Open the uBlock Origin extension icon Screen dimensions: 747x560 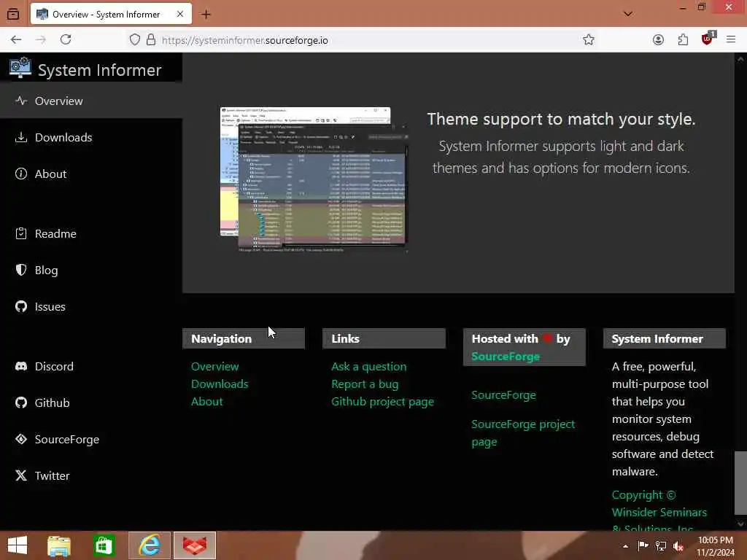click(708, 39)
